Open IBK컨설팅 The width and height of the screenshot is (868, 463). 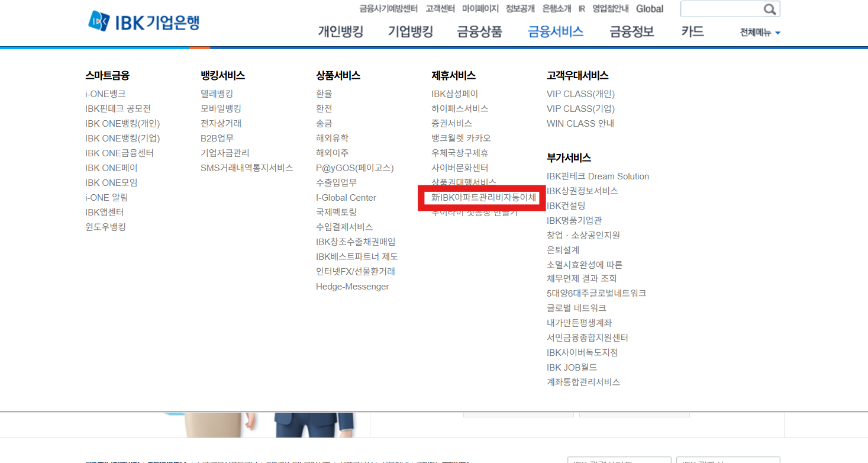[566, 205]
